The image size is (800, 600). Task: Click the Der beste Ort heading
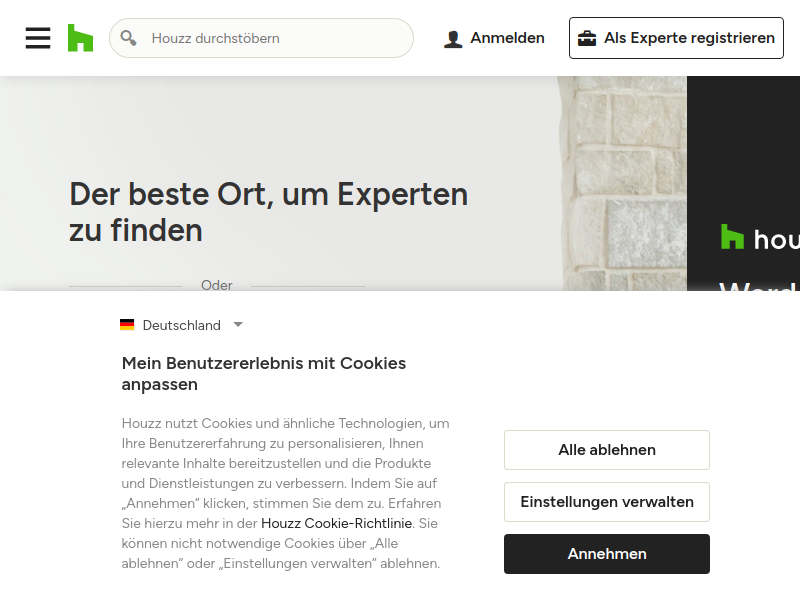pyautogui.click(x=268, y=212)
